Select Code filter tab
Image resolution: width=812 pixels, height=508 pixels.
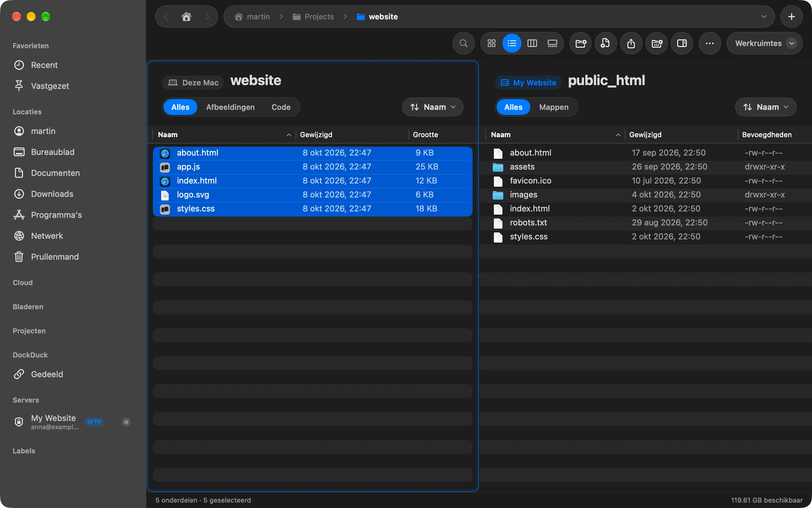click(x=281, y=107)
